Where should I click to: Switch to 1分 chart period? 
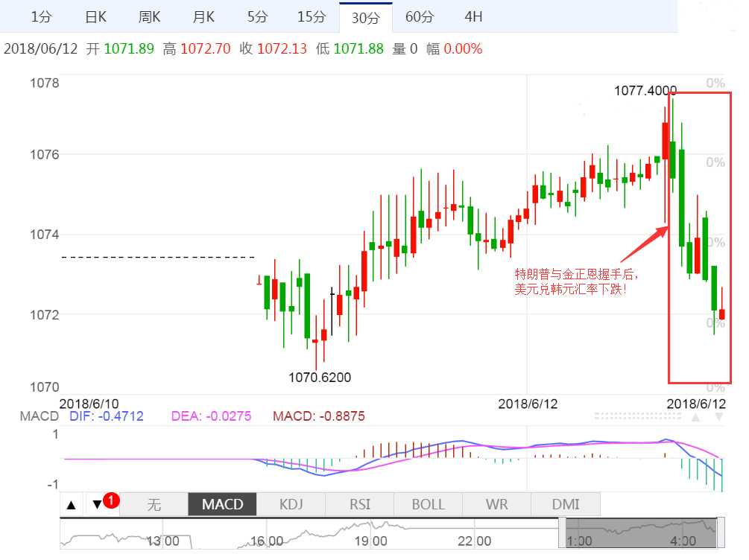(41, 16)
